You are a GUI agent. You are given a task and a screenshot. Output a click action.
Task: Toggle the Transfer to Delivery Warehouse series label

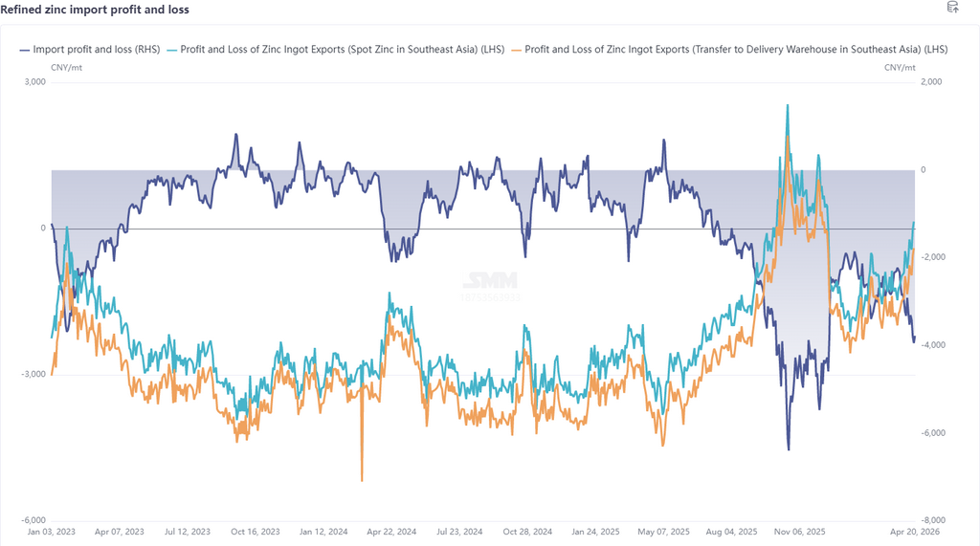738,48
